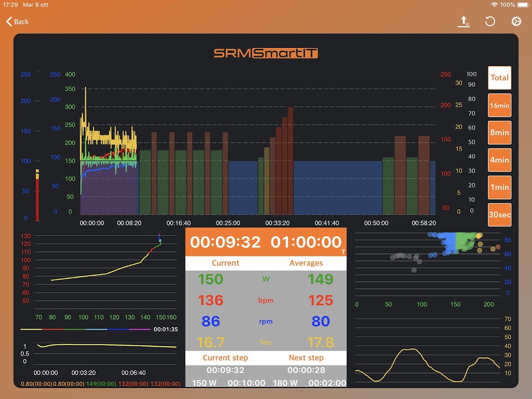Select the 4min range button
Screen dimensions: 532x399
point(500,160)
